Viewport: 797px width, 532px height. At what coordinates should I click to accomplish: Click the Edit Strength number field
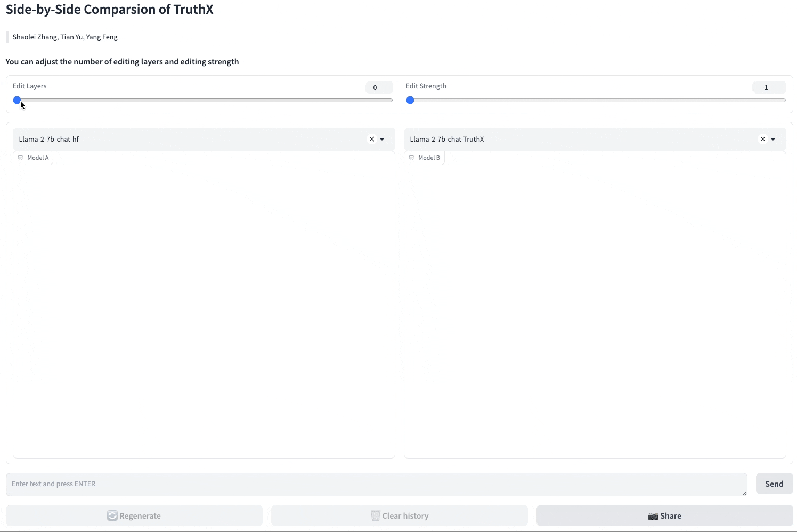coord(769,87)
